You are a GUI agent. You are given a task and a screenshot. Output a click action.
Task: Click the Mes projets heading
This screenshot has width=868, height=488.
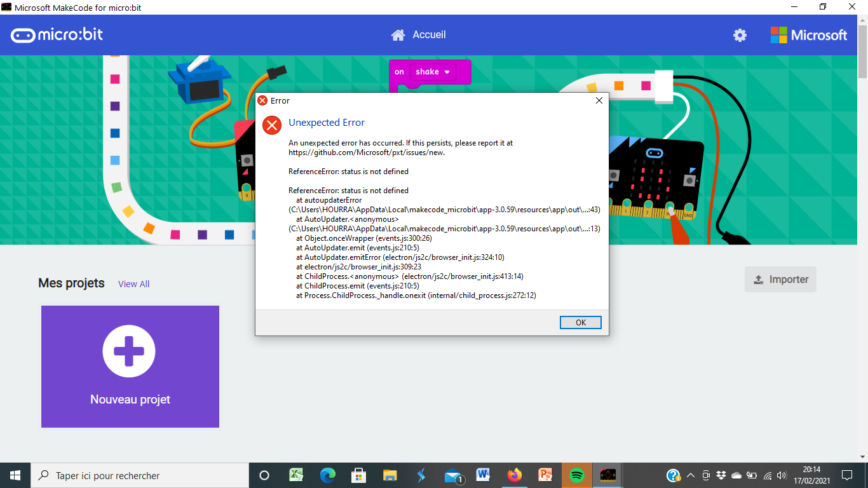(x=71, y=283)
